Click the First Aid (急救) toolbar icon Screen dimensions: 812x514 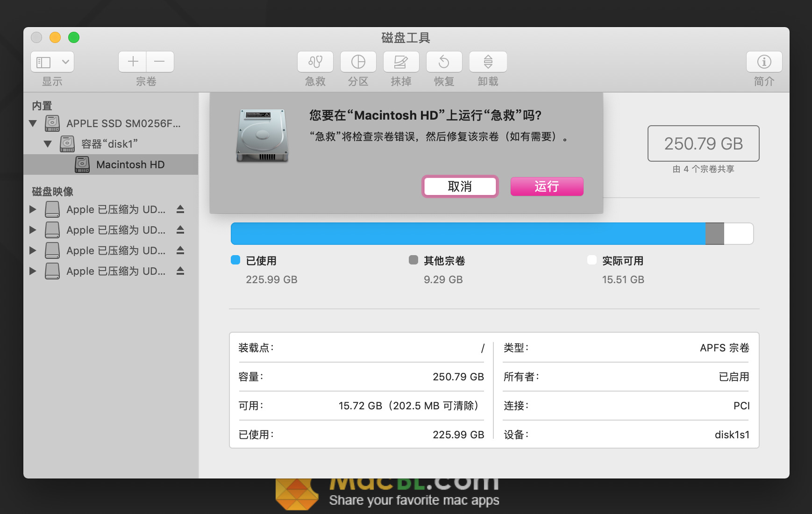(315, 62)
